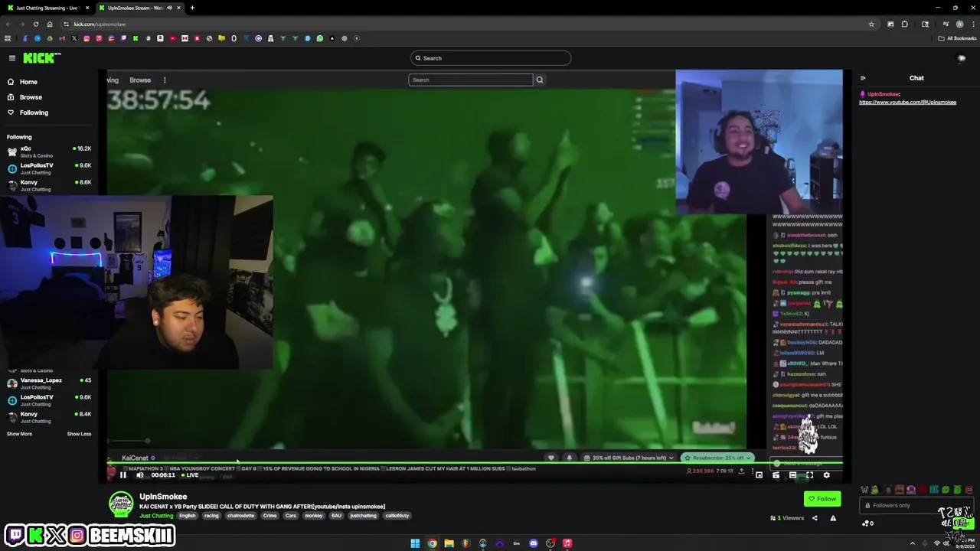
Task: Select the justchatting tag
Action: pyautogui.click(x=364, y=516)
